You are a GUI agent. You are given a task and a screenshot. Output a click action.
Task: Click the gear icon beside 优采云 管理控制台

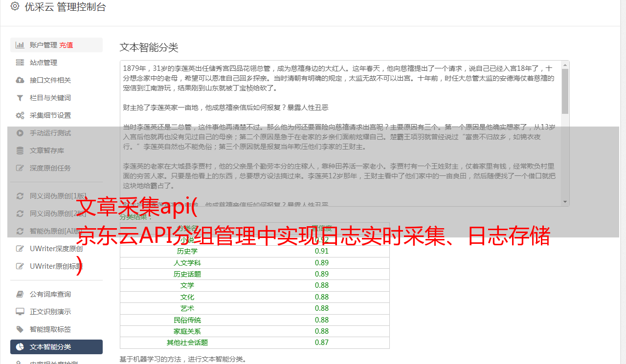coord(15,6)
